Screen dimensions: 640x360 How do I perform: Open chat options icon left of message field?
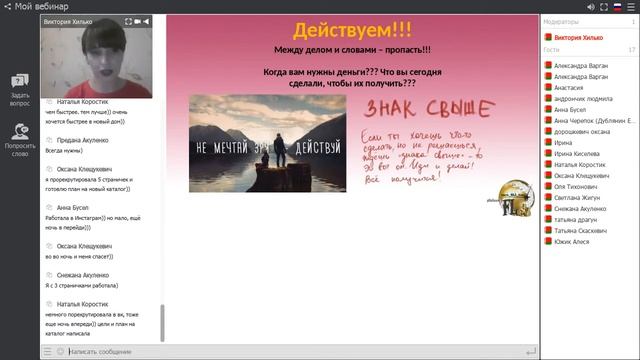coord(48,351)
